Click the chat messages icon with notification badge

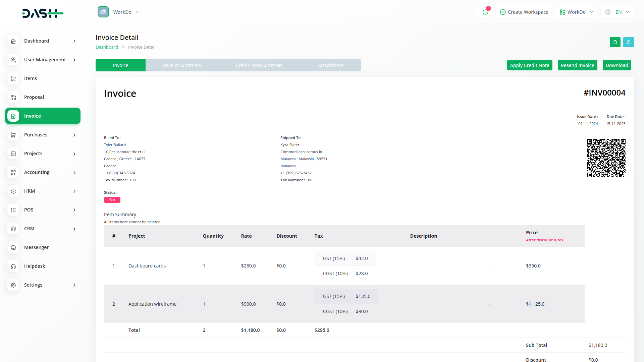tap(485, 12)
